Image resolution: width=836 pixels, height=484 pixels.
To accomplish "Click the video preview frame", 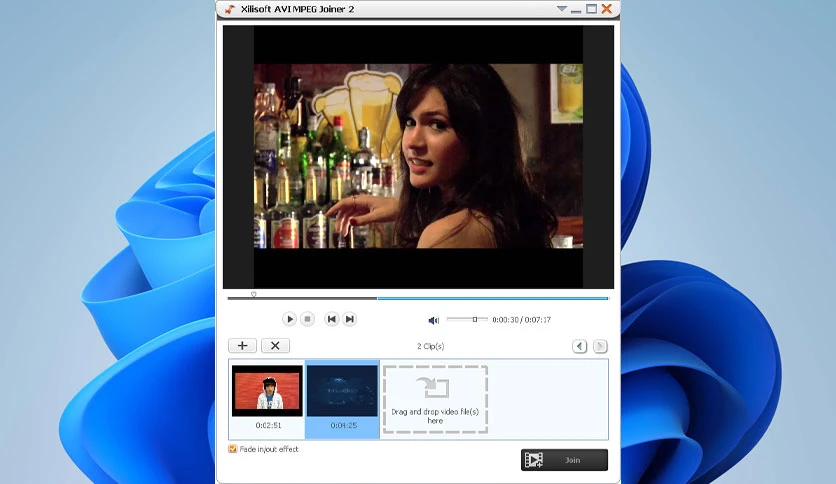I will tap(417, 156).
